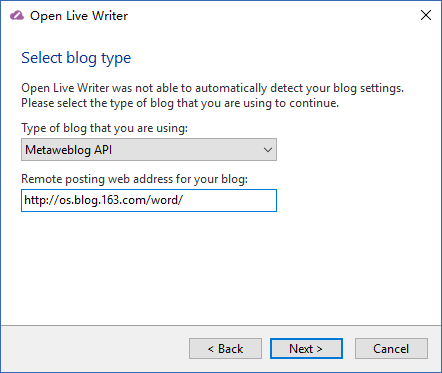Place cursor in the os.blog.163.com URL text
The image size is (442, 373).
(103, 200)
